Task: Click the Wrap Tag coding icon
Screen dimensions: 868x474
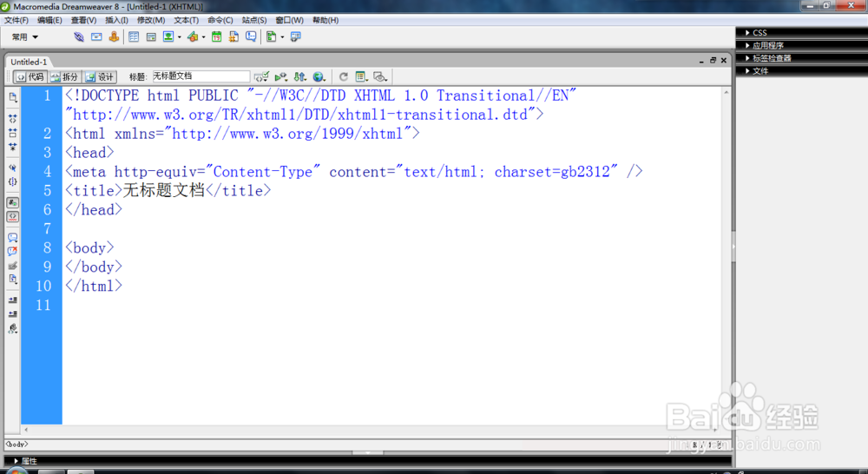Action: pyautogui.click(x=13, y=266)
